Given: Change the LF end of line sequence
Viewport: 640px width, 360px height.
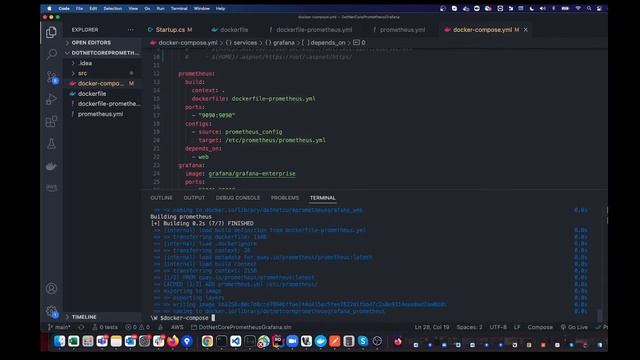Looking at the screenshot, I should 517,327.
